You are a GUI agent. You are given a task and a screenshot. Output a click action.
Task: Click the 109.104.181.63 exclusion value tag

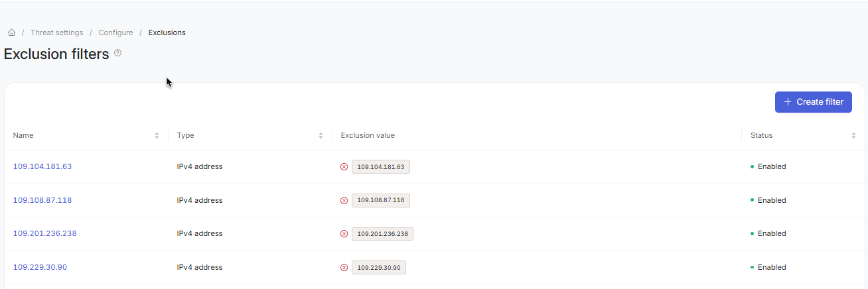point(380,167)
